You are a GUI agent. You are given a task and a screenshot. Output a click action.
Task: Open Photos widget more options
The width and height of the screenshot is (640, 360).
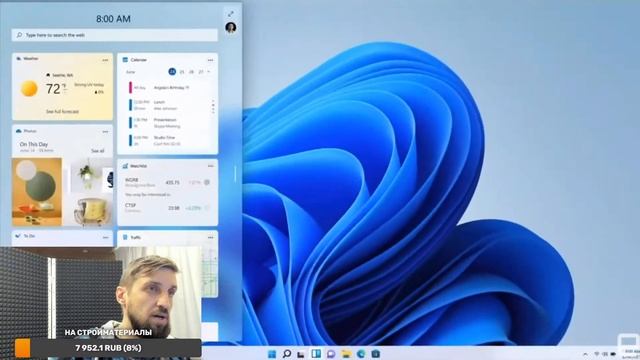[x=105, y=132]
